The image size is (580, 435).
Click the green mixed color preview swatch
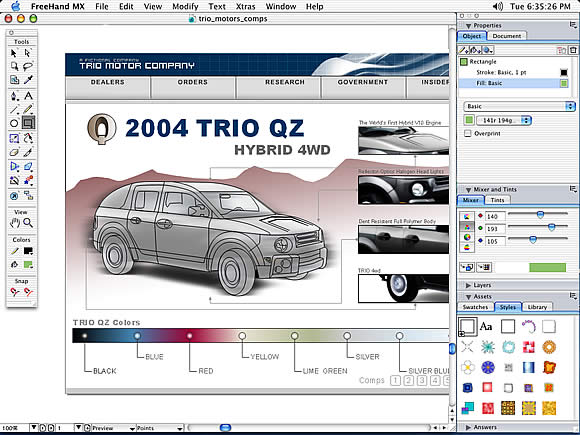click(547, 267)
